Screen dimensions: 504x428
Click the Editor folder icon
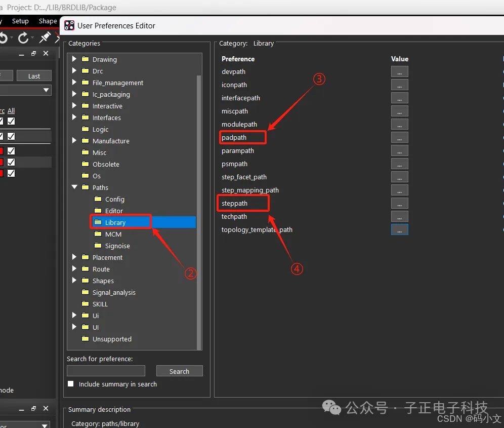[x=98, y=211]
